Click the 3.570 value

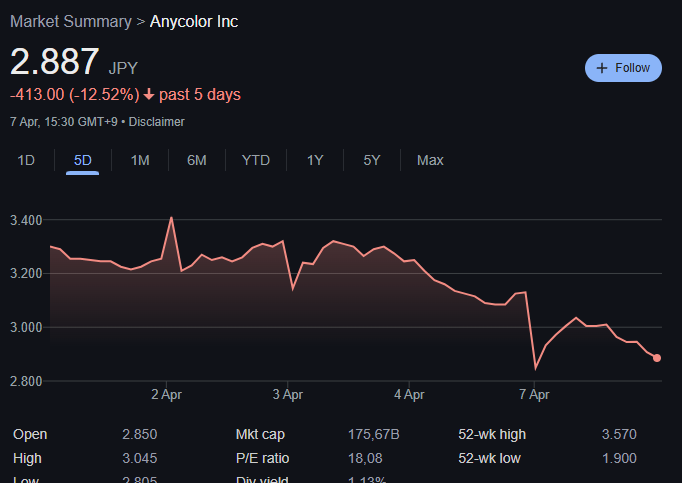(619, 434)
